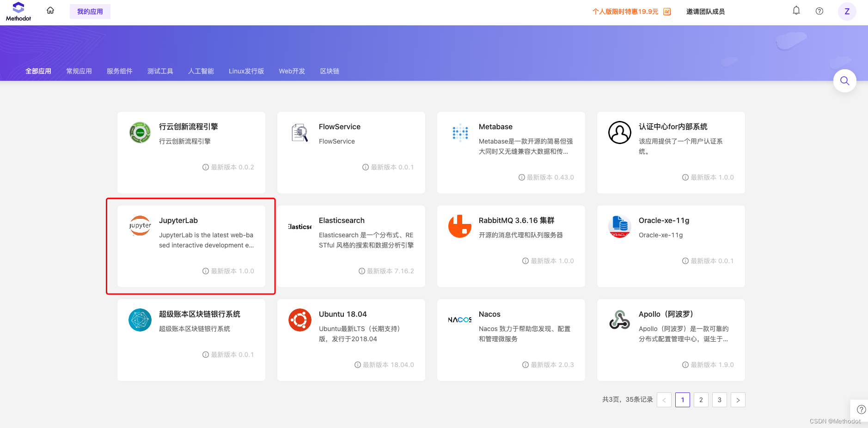This screenshot has height=428, width=868.
Task: Click the Oracle database icon
Action: pos(620,226)
